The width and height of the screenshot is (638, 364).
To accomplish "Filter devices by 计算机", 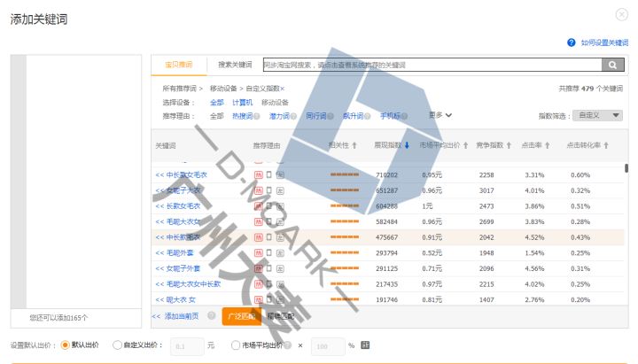I will (243, 103).
